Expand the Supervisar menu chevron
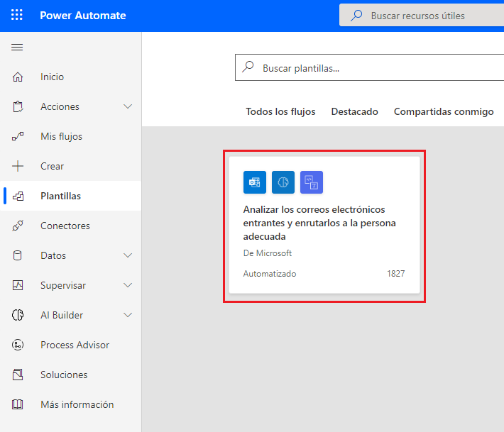This screenshot has height=432, width=504. [128, 285]
